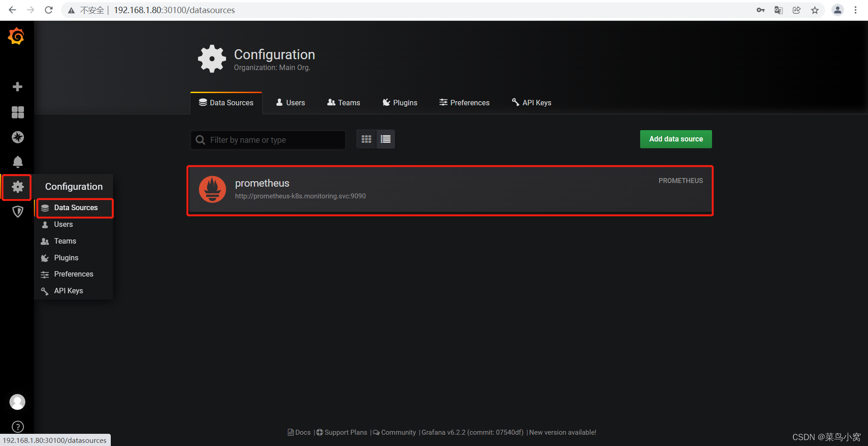Screen dimensions: 868x446
Task: Choose Users in Configuration flyout menu
Action: [74, 225]
